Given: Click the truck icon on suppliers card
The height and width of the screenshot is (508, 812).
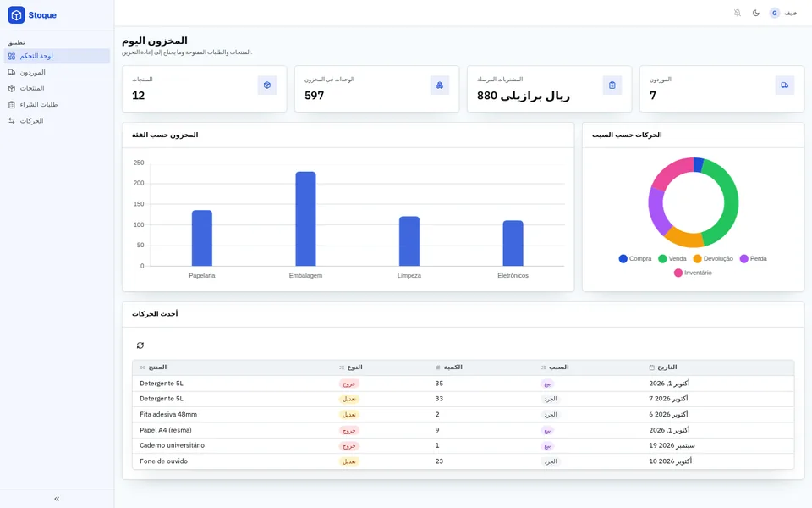Looking at the screenshot, I should (x=785, y=85).
